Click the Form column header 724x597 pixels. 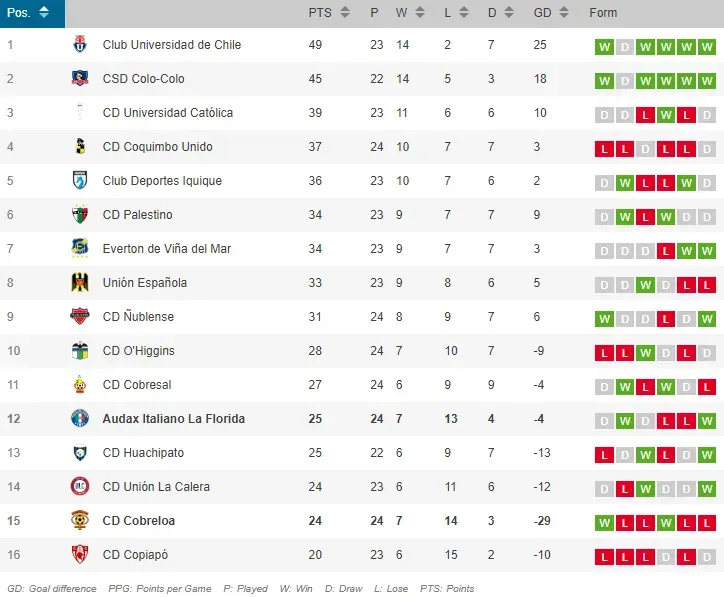(604, 13)
